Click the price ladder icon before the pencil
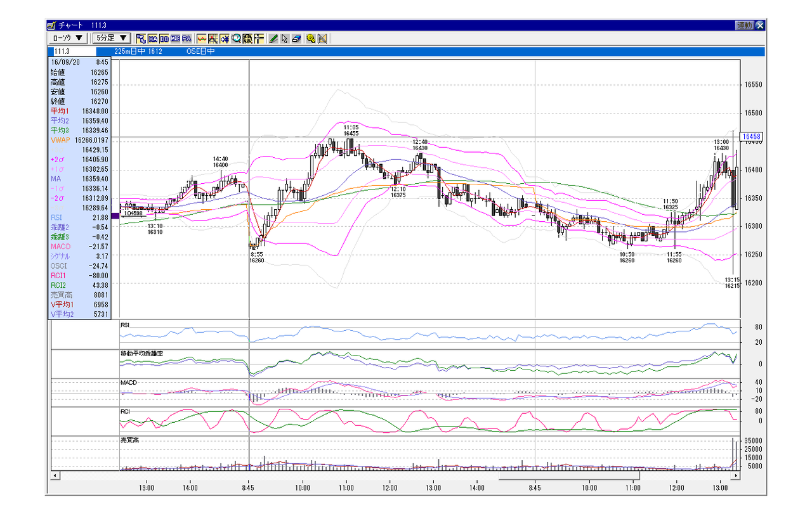812x514 pixels. point(259,39)
